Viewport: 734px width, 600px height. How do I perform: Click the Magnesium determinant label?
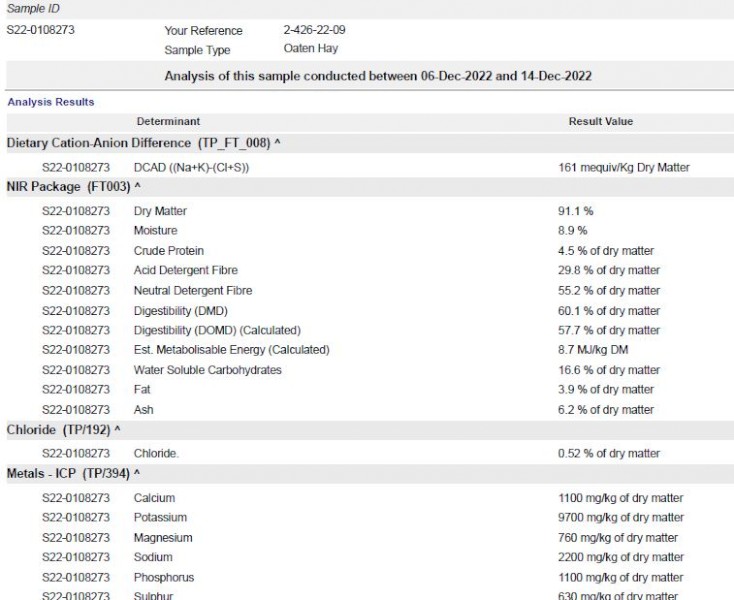pos(163,538)
